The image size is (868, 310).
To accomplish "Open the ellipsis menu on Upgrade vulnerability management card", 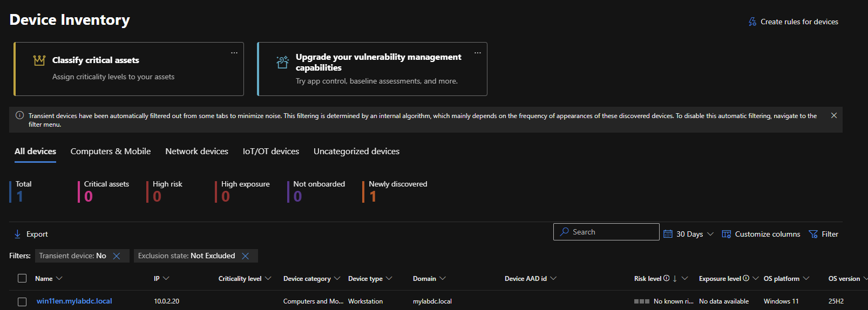I will [478, 53].
